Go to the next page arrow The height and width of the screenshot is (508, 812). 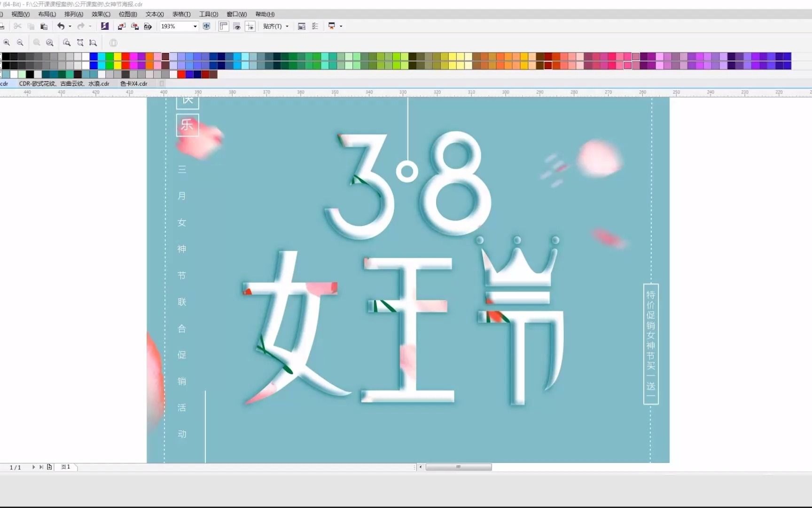[33, 467]
